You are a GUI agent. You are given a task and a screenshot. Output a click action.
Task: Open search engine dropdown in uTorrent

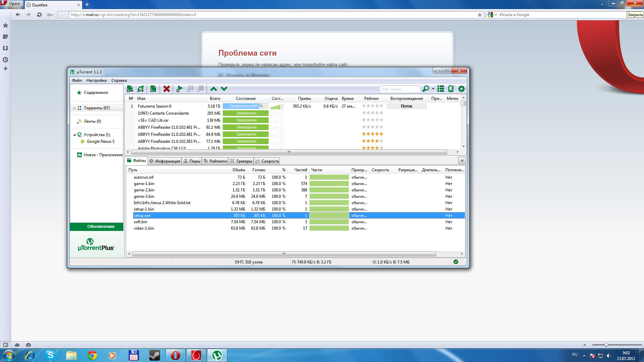(x=433, y=89)
